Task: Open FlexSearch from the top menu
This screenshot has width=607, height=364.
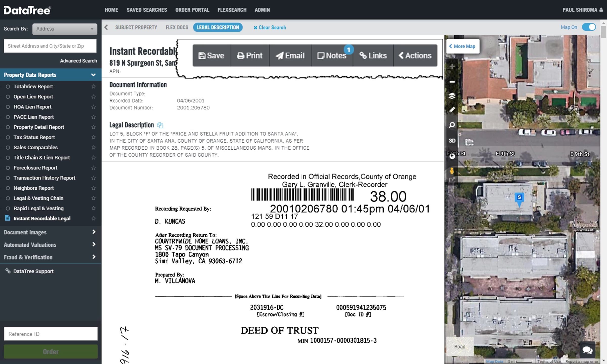Action: 232,10
